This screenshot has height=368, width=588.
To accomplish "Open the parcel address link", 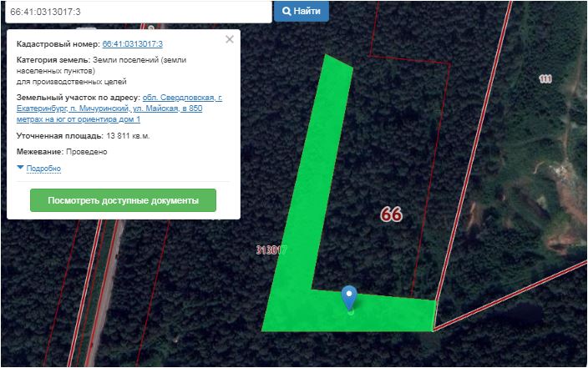I will tap(119, 108).
